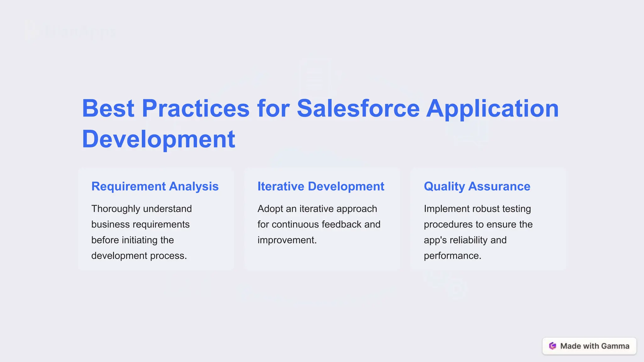Screen dimensions: 644x362
Task: Click the Gamma logo icon in badge
Action: coord(552,346)
